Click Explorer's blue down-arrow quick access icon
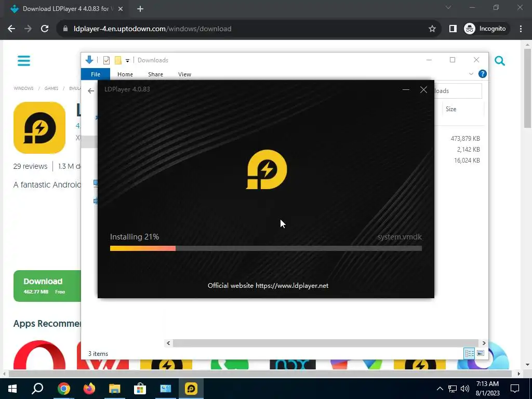Viewport: 532px width, 399px height. 89,60
